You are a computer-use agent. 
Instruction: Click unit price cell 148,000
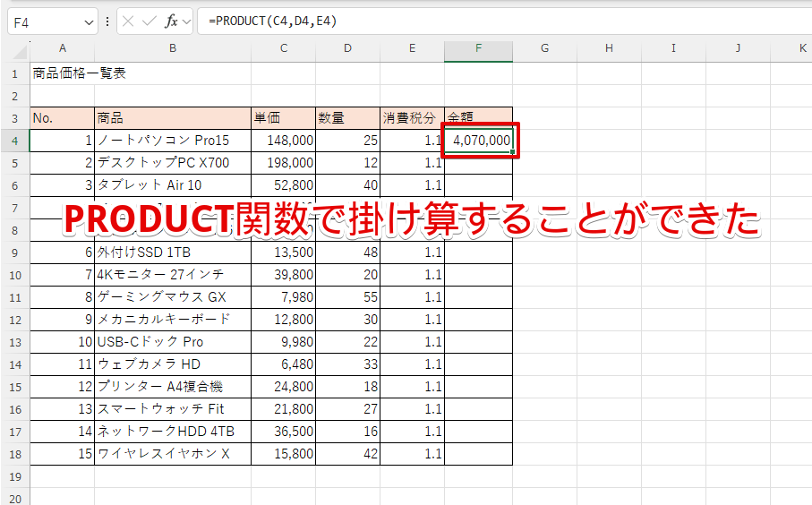283,141
